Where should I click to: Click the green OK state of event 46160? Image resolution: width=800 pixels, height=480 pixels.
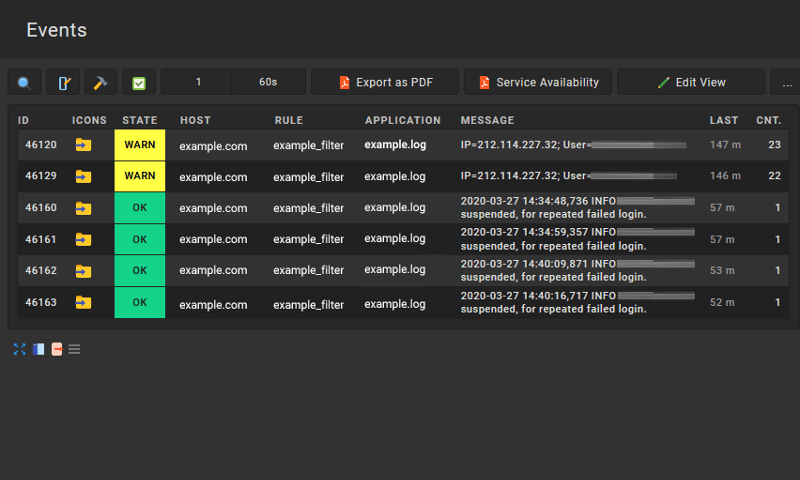click(x=140, y=208)
